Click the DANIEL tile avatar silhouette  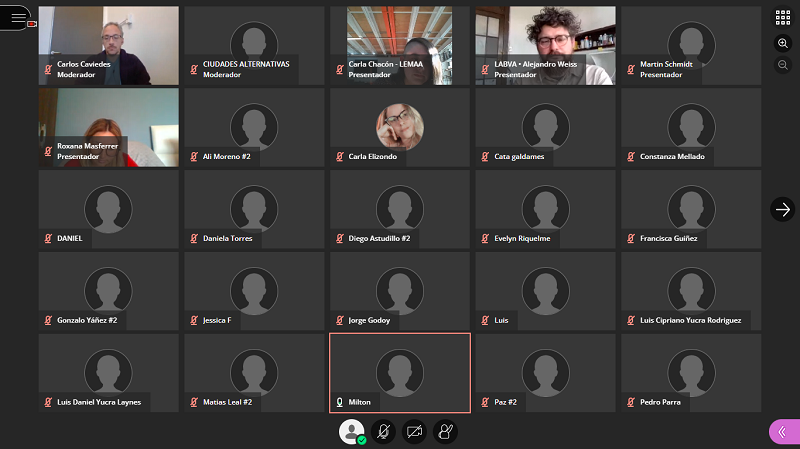(x=108, y=209)
